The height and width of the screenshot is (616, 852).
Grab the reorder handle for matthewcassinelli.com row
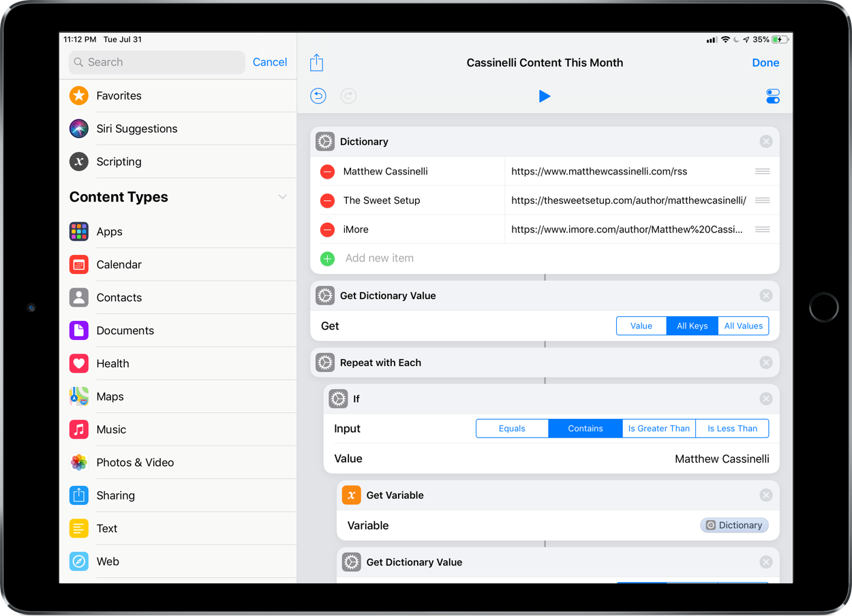(763, 172)
